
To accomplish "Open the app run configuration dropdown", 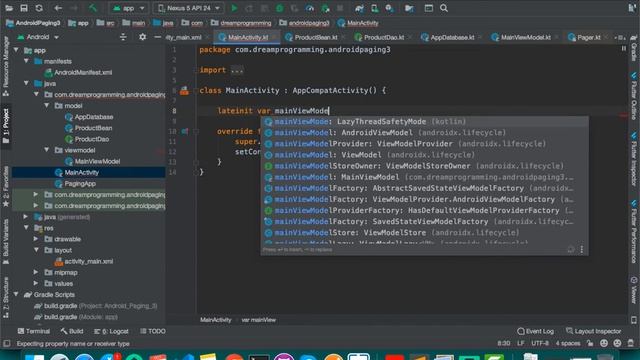I will click(x=129, y=8).
